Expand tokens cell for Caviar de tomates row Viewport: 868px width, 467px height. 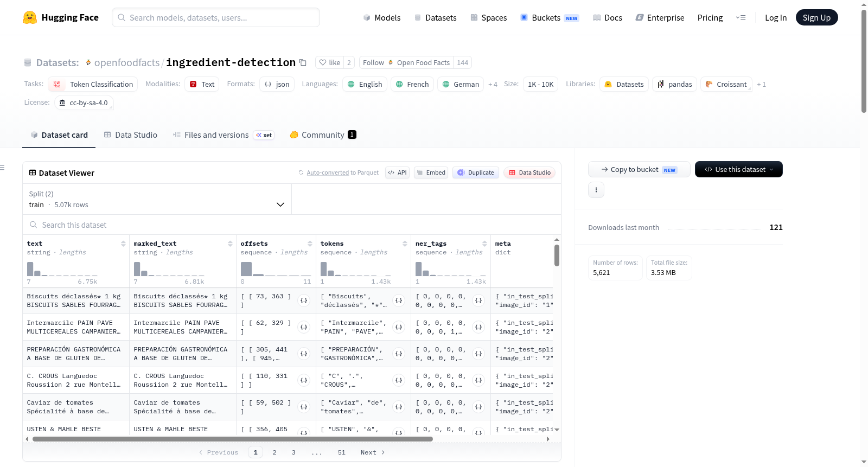point(399,407)
